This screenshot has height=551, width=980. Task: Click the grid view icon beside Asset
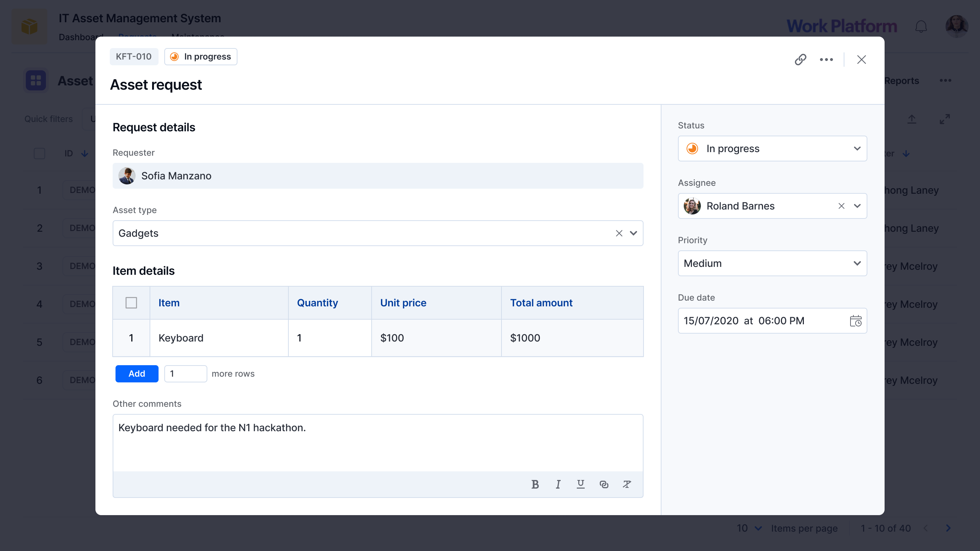click(x=36, y=80)
